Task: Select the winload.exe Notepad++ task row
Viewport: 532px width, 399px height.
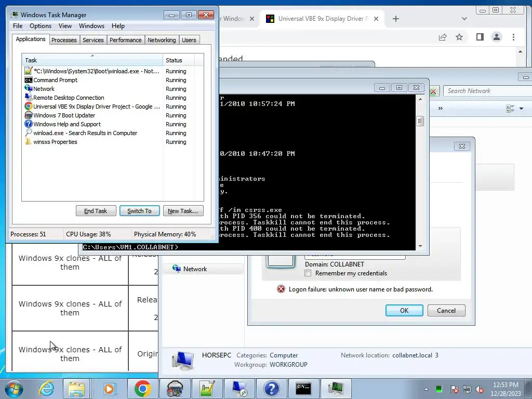Action: 109,71
